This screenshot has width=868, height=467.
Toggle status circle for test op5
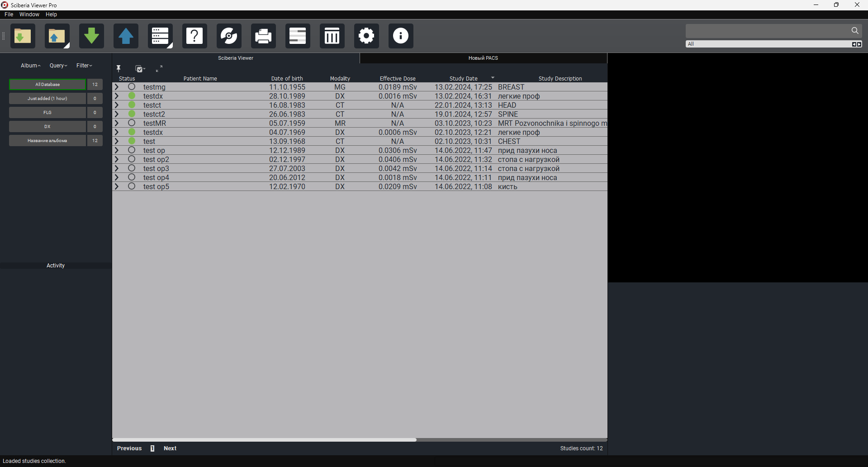(x=132, y=186)
